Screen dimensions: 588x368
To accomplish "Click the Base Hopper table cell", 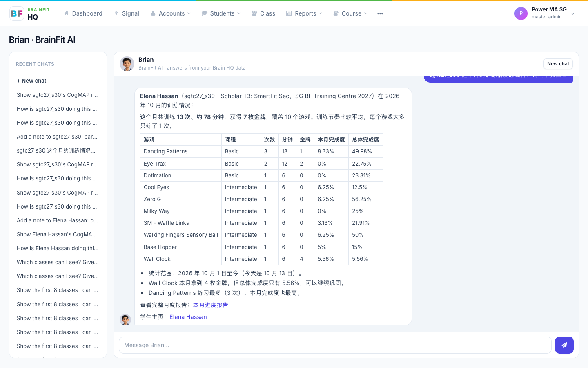I will 181,247.
